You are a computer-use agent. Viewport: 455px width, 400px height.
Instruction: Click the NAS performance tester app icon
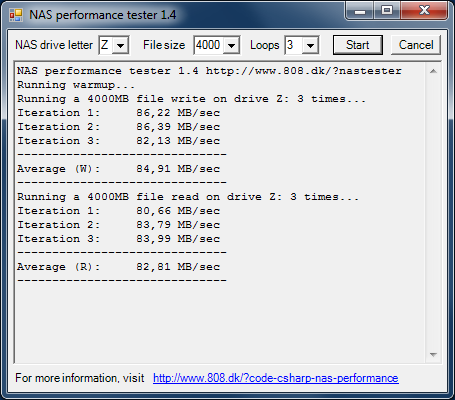click(16, 15)
